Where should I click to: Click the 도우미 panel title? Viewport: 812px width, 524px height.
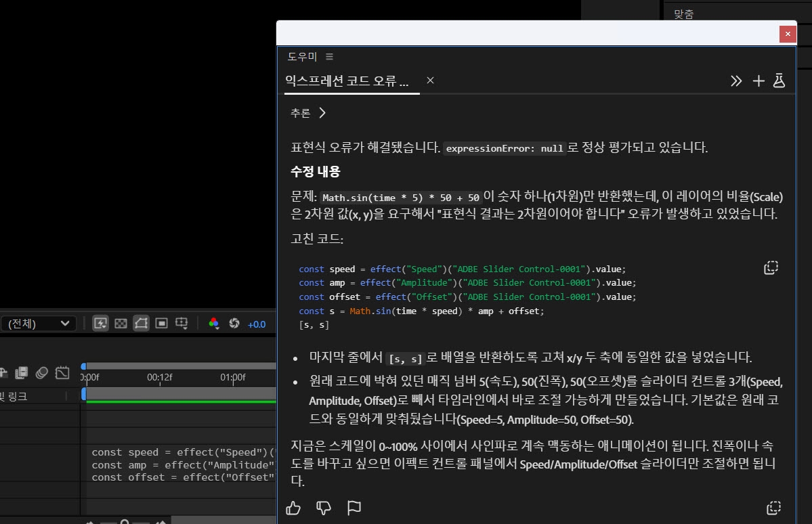[302, 56]
